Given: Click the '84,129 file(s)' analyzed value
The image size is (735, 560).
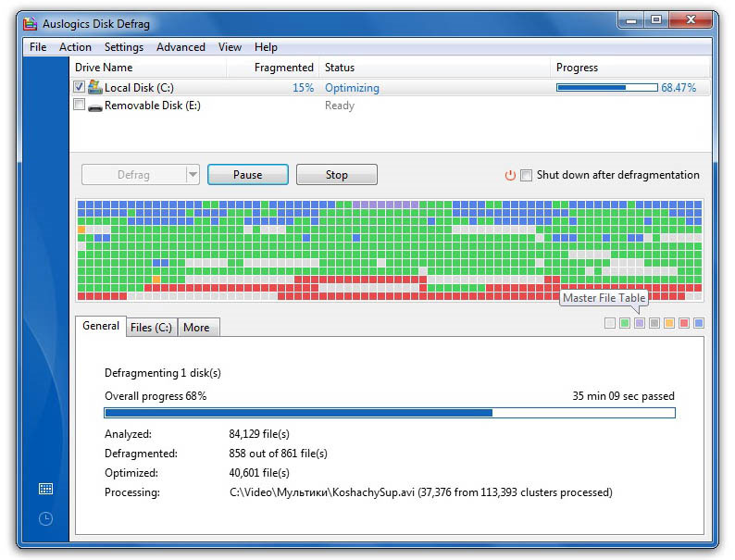Looking at the screenshot, I should coord(259,434).
